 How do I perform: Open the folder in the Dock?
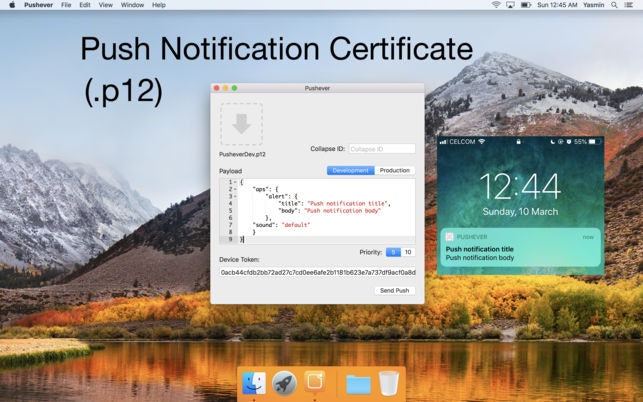pyautogui.click(x=358, y=384)
